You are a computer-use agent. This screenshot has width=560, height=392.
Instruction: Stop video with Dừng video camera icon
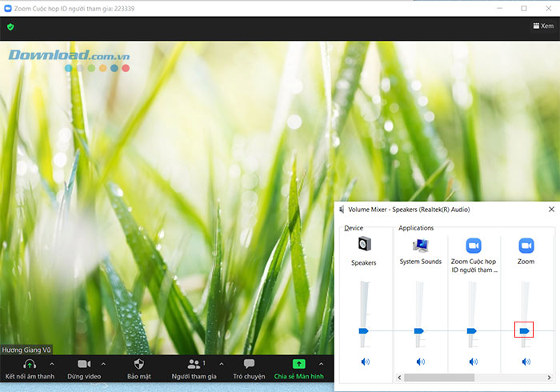pyautogui.click(x=83, y=364)
